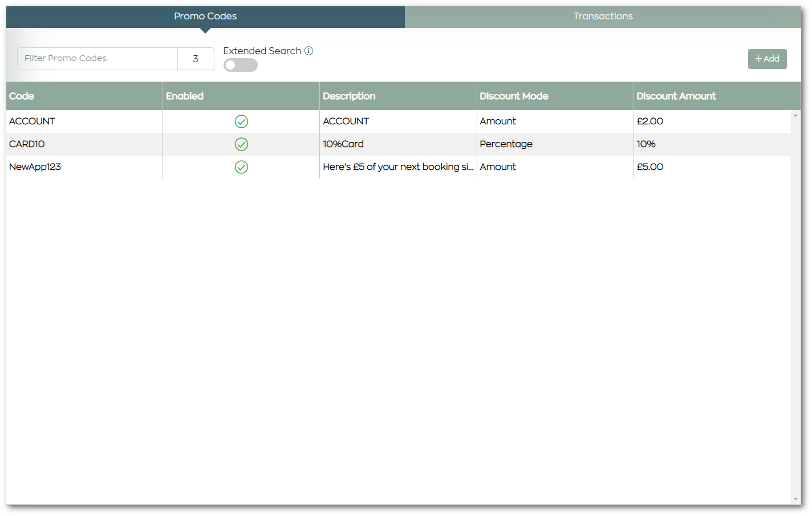
Task: Focus the Filter Promo Codes field
Action: coord(98,59)
